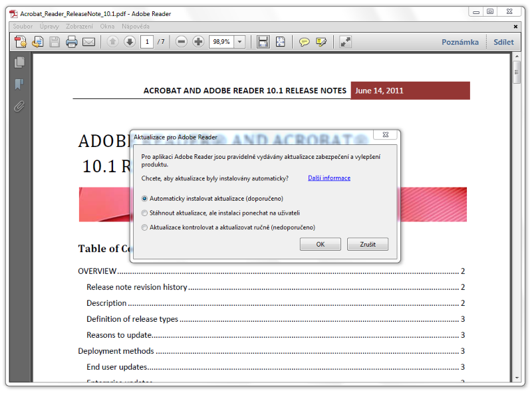Click the Save floppy disk icon
Screen dimensions: 532x393
tap(55, 42)
